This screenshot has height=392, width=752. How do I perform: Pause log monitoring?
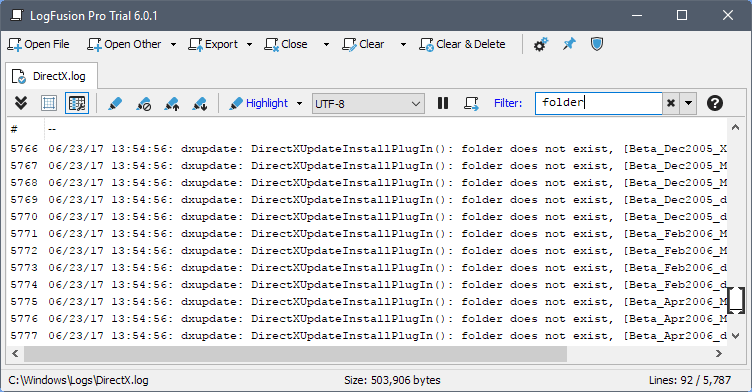(443, 103)
